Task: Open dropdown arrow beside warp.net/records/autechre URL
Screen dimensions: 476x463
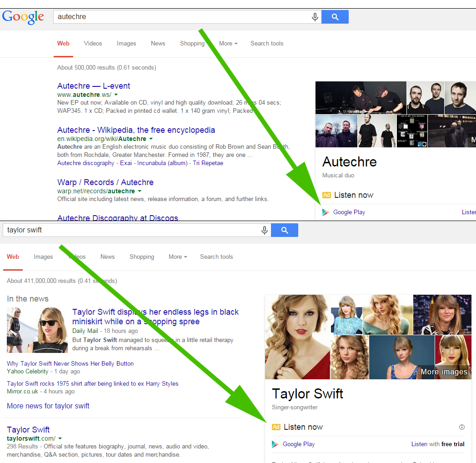Action: coord(140,191)
